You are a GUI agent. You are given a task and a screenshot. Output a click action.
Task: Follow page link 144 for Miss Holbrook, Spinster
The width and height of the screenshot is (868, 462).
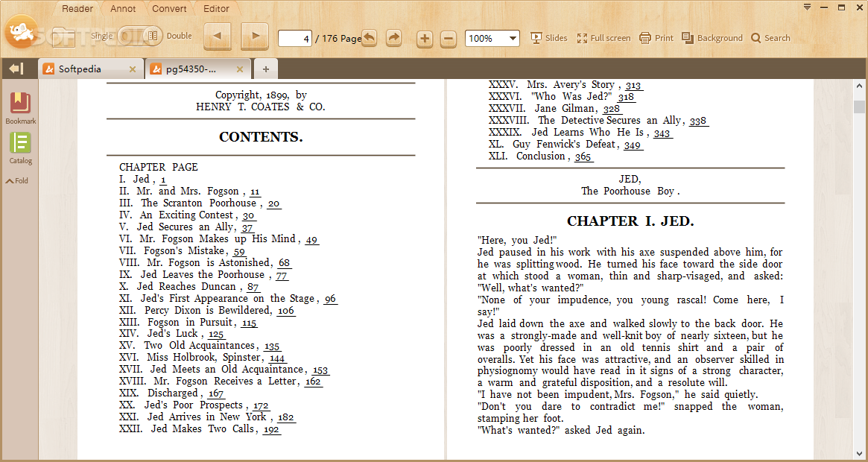point(276,358)
